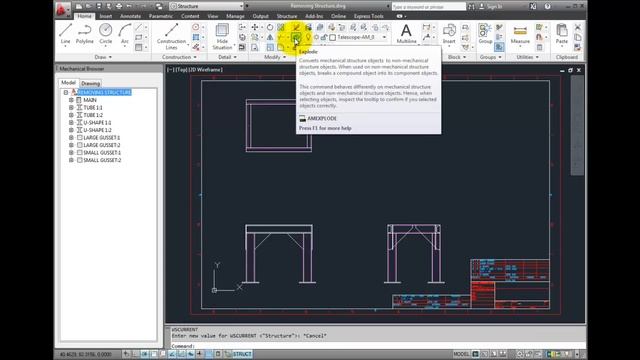Select LARGE GUSSET:2 in the tree
The height and width of the screenshot is (360, 640).
(102, 145)
